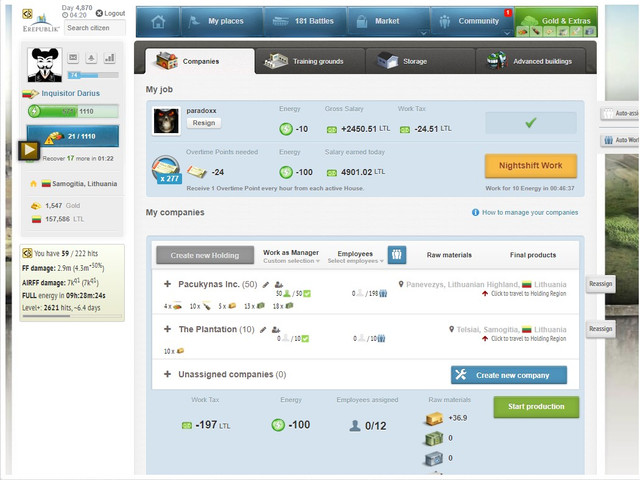Screen dimensions: 640x480
Task: Click the Logout link
Action: 110,13
